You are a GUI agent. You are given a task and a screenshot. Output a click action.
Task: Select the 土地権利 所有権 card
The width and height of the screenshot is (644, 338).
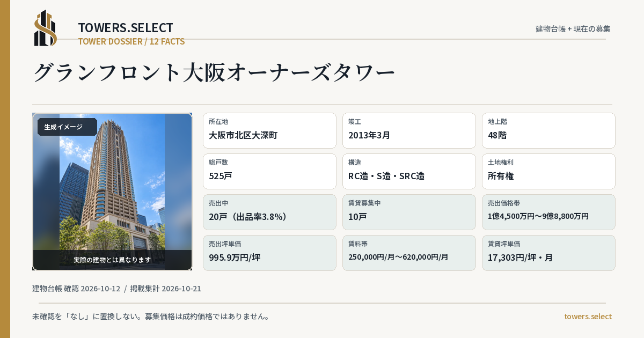coord(548,171)
